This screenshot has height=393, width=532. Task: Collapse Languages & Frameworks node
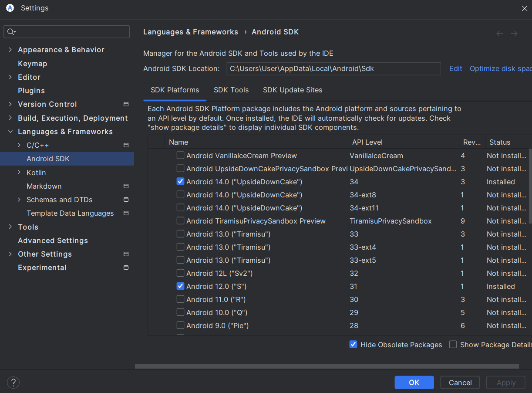coord(10,132)
